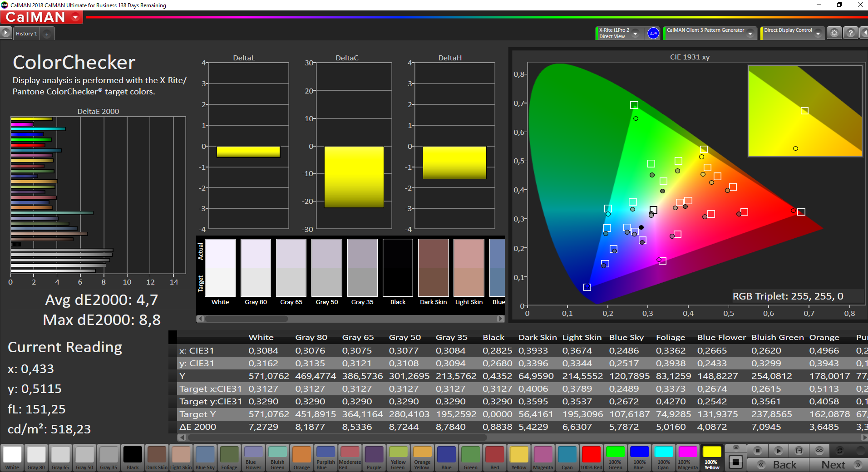Click the data table horizontal scrollbar thumb
This screenshot has width=868, height=472.
[x=337, y=438]
